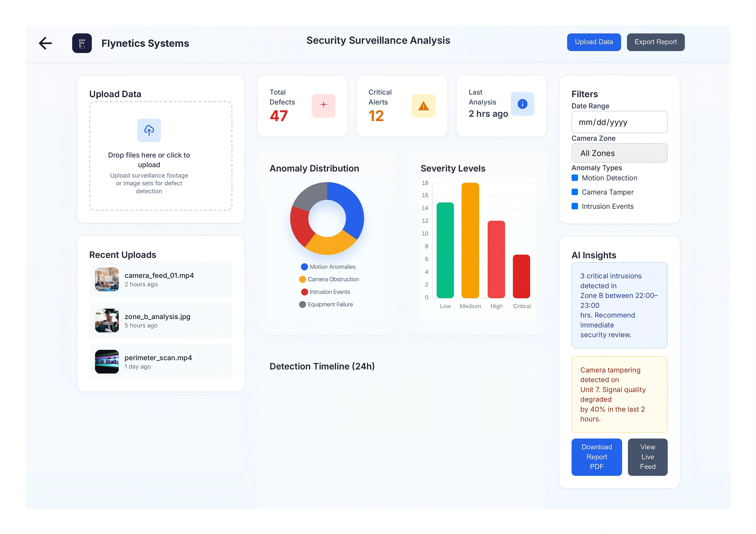Toggle Motion Anomalies legend dot
This screenshot has width=756, height=534.
[x=304, y=267]
